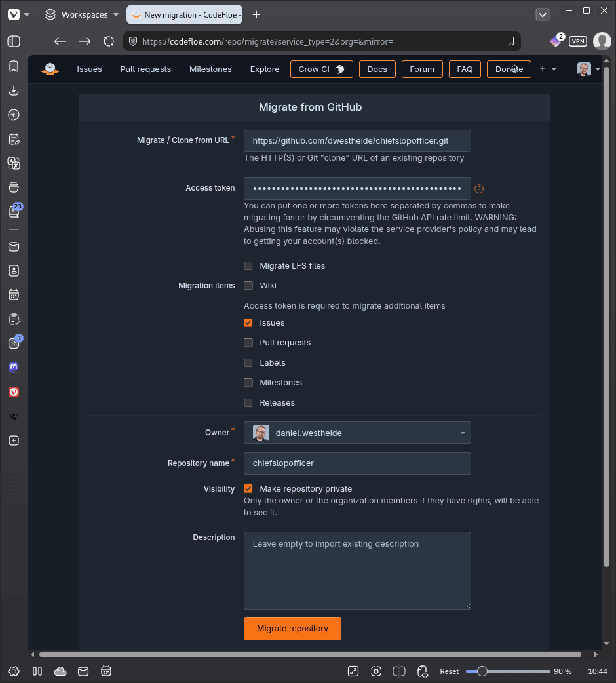The image size is (616, 683).
Task: Expand the tab list chevron button
Action: point(543,15)
